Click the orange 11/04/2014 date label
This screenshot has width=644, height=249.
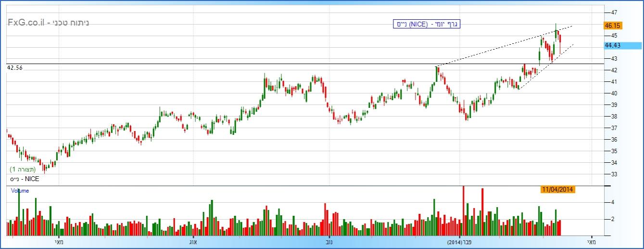click(558, 190)
